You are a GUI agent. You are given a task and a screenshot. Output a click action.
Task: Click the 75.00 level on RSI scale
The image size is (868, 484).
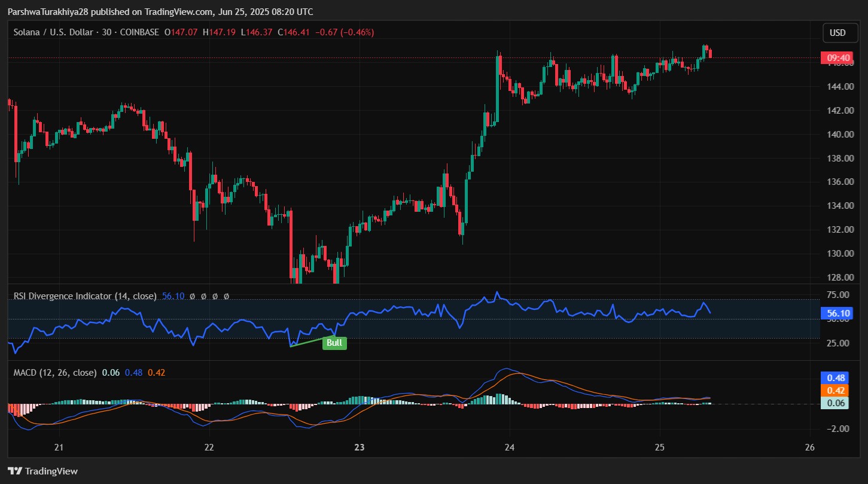coord(839,295)
